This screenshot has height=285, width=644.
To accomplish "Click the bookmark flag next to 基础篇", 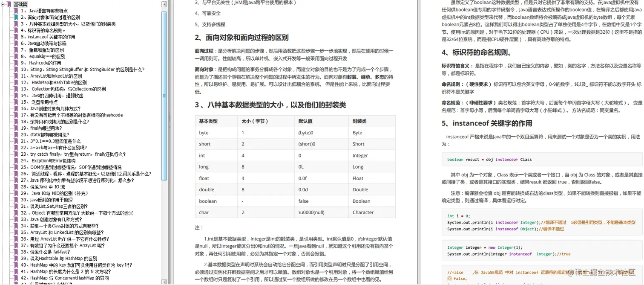I will tap(10, 4).
